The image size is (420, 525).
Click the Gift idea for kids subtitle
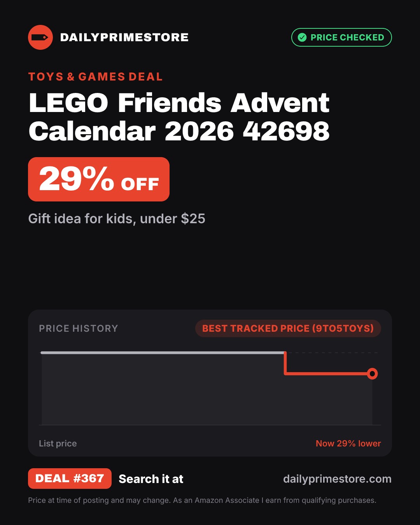117,219
